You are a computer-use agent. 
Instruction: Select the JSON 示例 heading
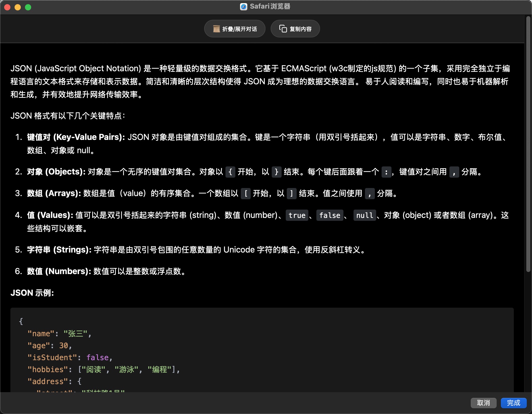point(32,293)
